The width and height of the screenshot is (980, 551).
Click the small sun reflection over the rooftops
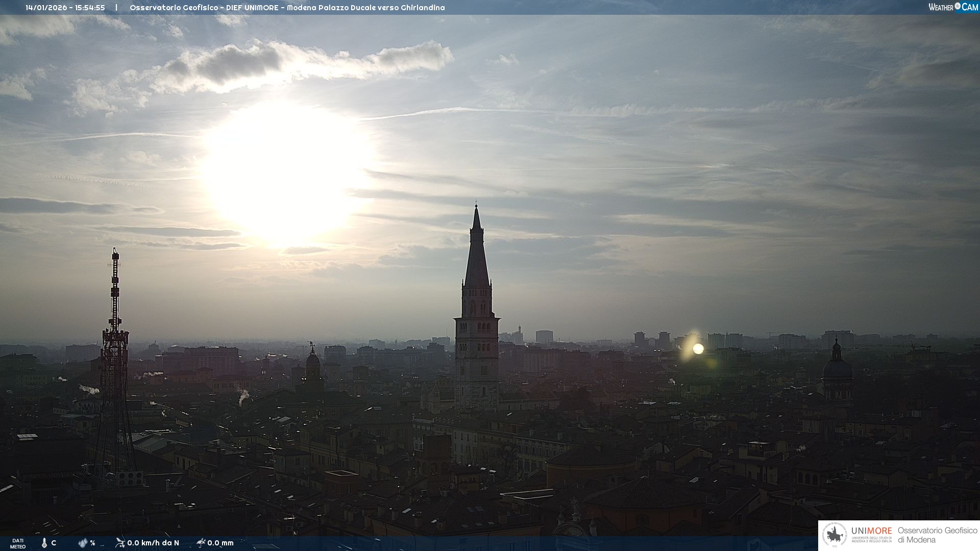698,349
